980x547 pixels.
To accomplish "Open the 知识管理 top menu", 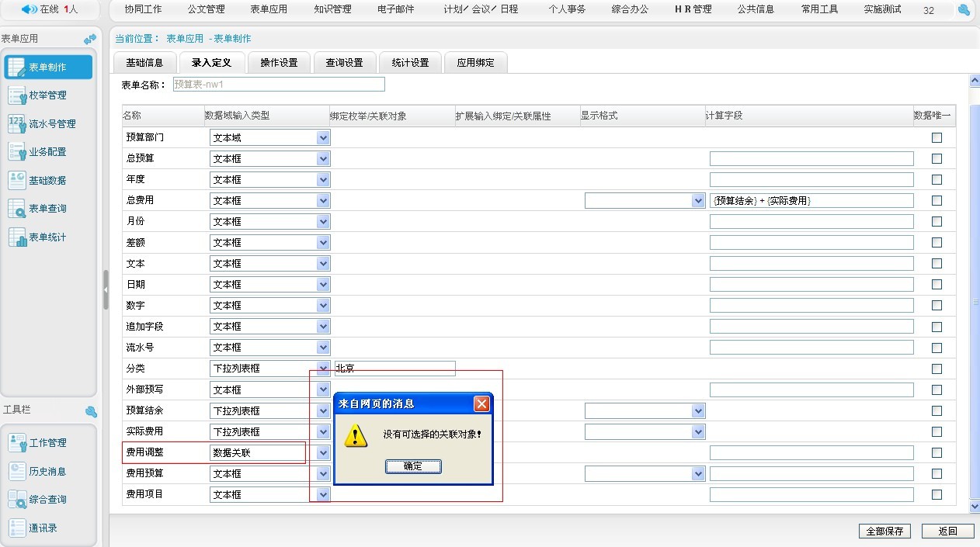I will click(x=332, y=9).
